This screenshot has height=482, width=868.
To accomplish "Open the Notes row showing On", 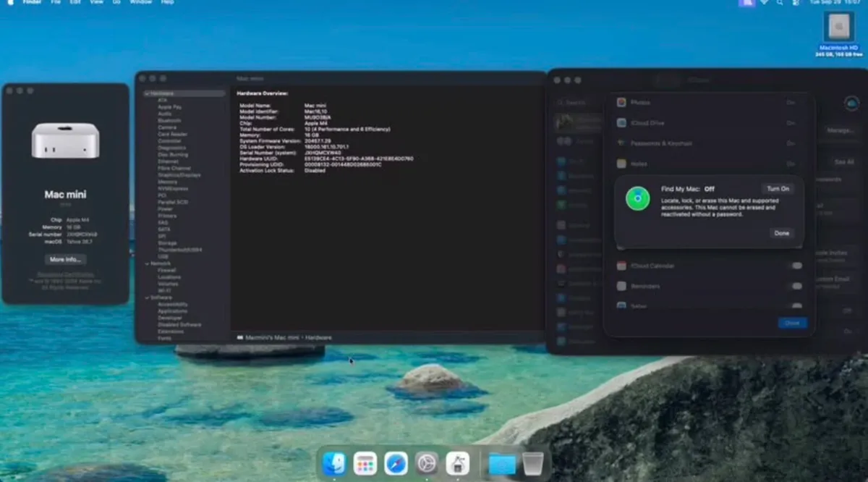I will [x=710, y=164].
